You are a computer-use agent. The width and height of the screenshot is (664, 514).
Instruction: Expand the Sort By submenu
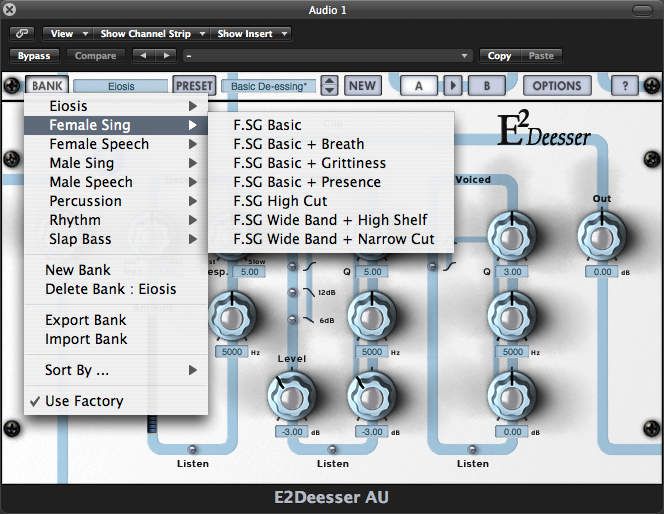[x=116, y=370]
